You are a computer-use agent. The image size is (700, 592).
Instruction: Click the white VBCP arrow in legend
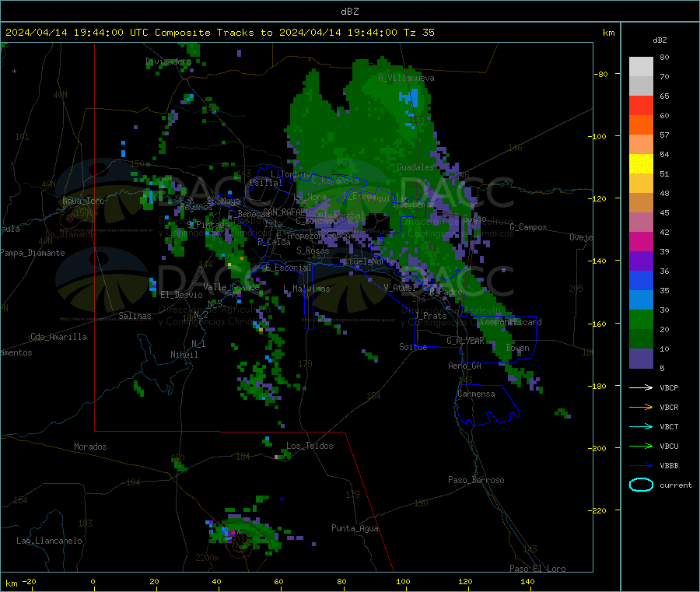click(641, 387)
